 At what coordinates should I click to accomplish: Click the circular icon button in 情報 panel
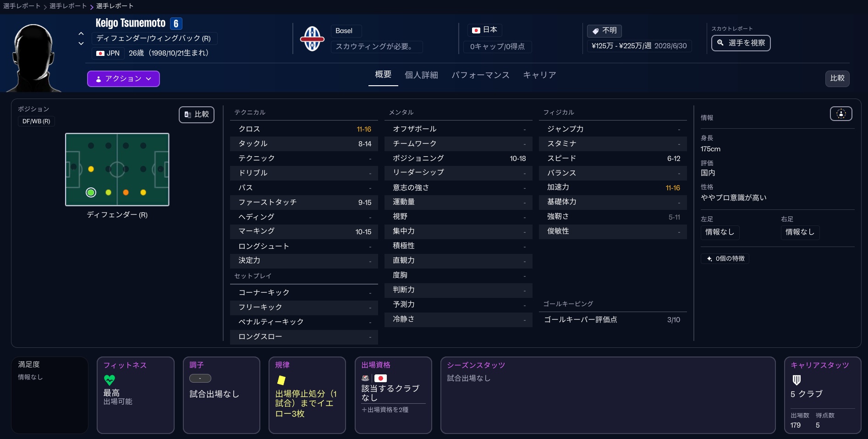coord(841,114)
